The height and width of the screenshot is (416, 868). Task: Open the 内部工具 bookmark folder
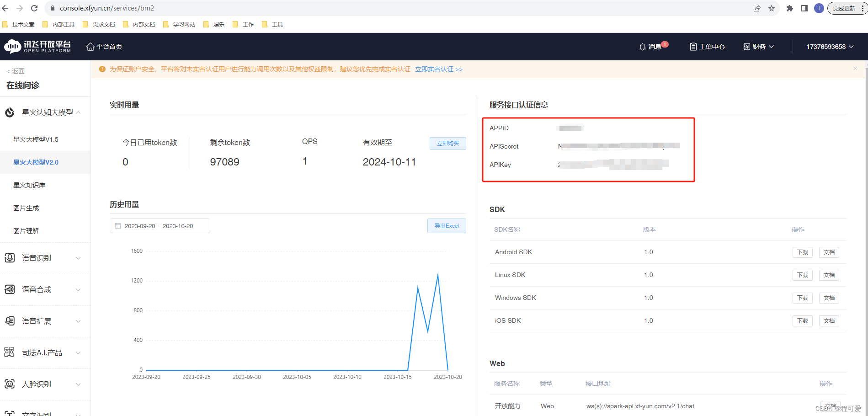click(x=59, y=25)
